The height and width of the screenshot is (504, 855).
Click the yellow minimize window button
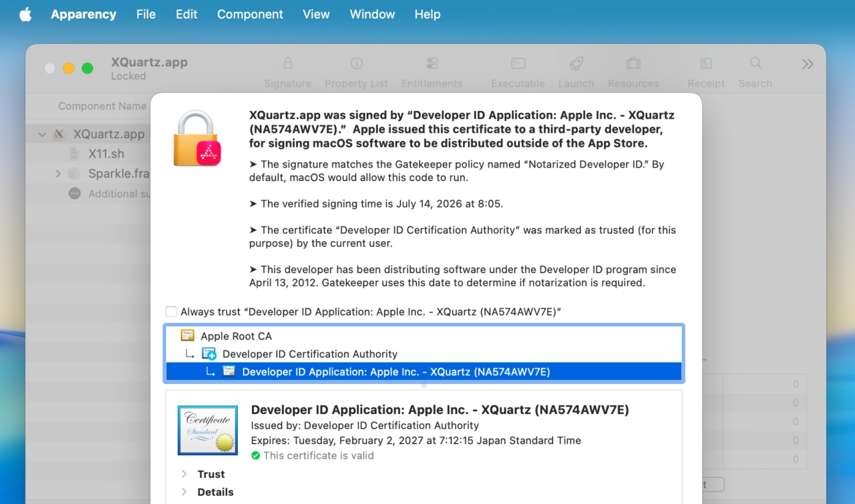69,68
